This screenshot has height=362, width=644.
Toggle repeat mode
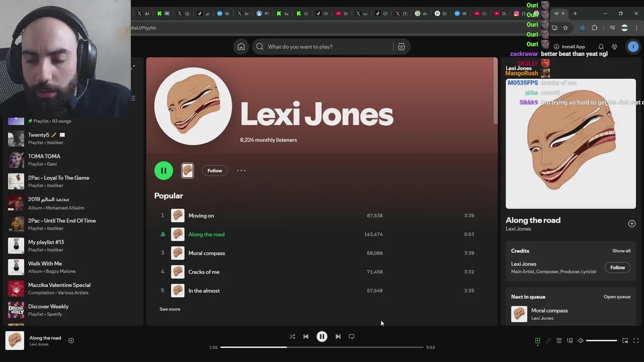coord(352,336)
